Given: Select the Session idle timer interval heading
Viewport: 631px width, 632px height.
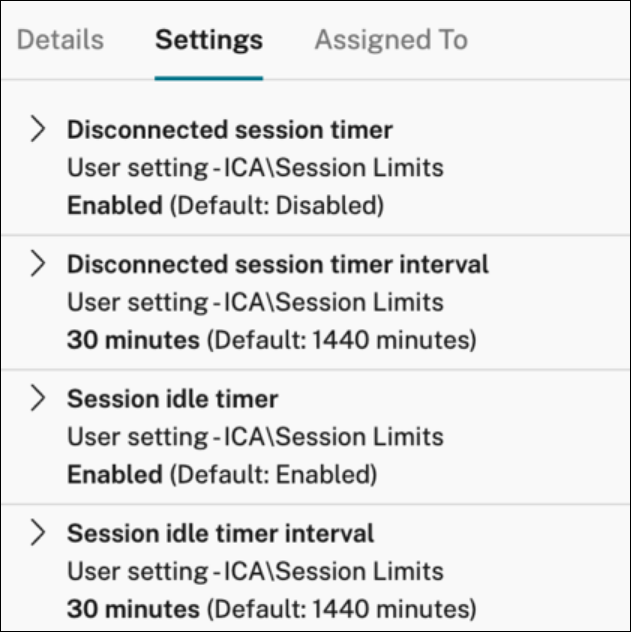Looking at the screenshot, I should click(220, 533).
